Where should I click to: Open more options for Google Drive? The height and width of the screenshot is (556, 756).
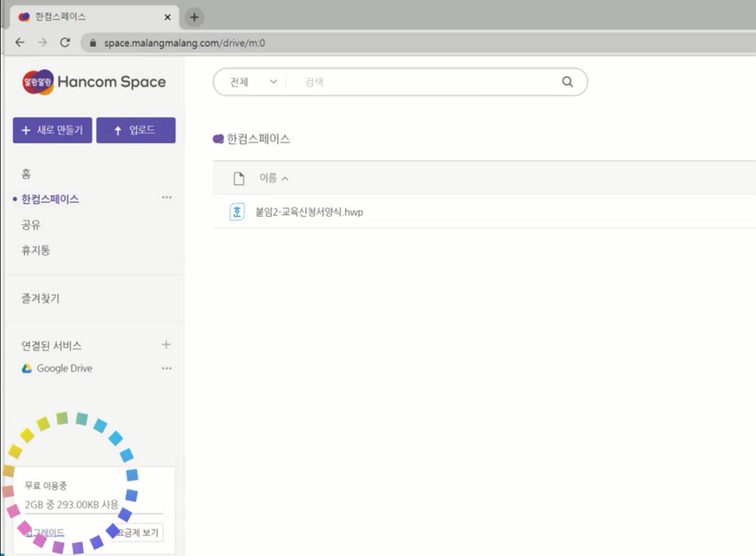166,369
